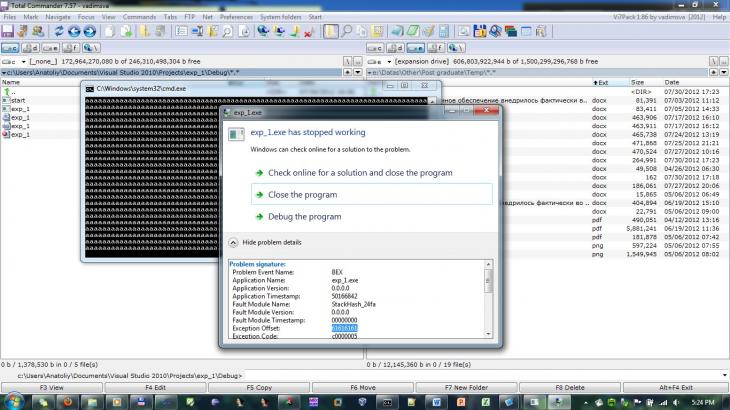Click Word icon in taskbar

pos(436,402)
